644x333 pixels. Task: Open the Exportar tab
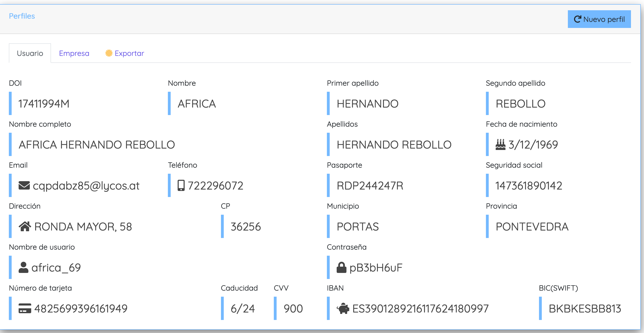click(x=125, y=53)
